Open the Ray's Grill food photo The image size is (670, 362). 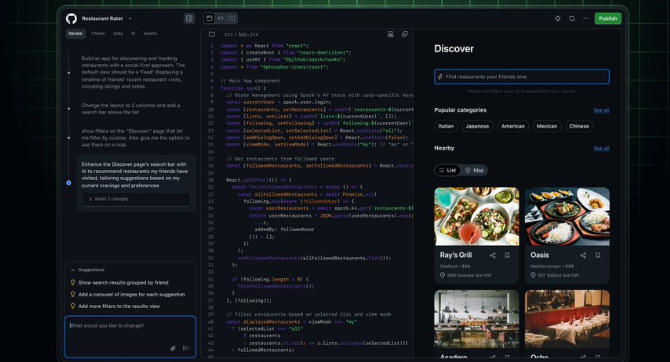pyautogui.click(x=476, y=216)
